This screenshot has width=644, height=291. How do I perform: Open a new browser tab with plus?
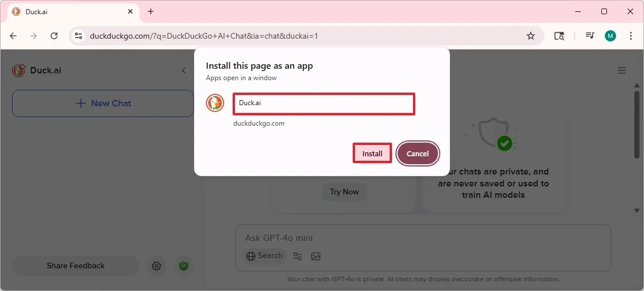click(151, 11)
